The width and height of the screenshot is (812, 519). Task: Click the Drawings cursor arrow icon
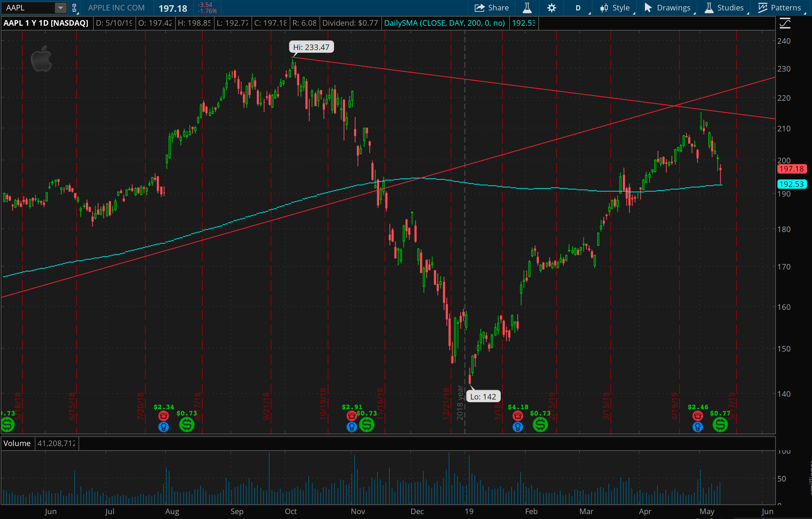648,8
